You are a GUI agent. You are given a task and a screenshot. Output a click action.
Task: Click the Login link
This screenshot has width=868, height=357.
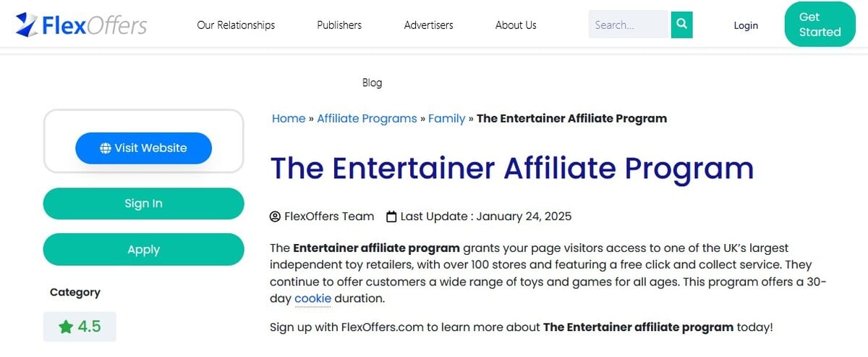tap(746, 25)
